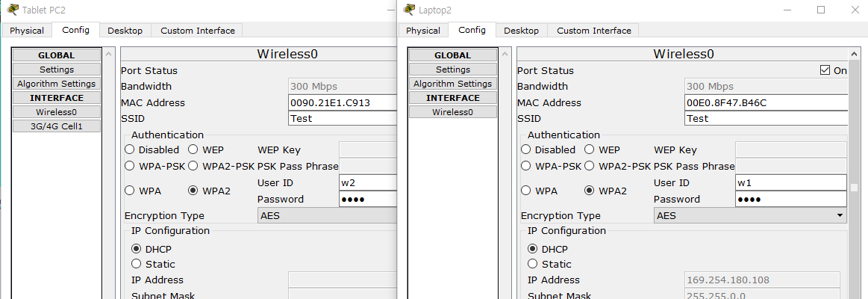Image resolution: width=868 pixels, height=299 pixels.
Task: Open Custom Interface tab in Laptop2
Action: 594,31
